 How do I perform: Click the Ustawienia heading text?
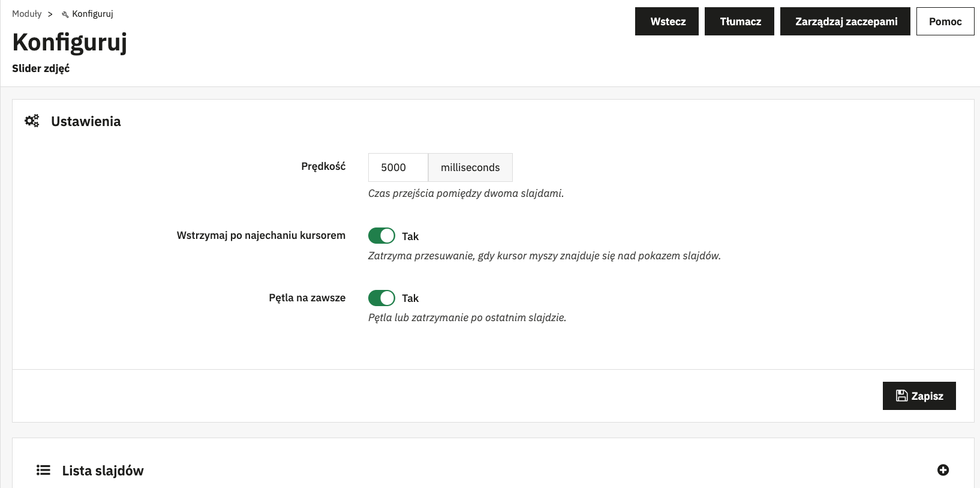click(86, 121)
